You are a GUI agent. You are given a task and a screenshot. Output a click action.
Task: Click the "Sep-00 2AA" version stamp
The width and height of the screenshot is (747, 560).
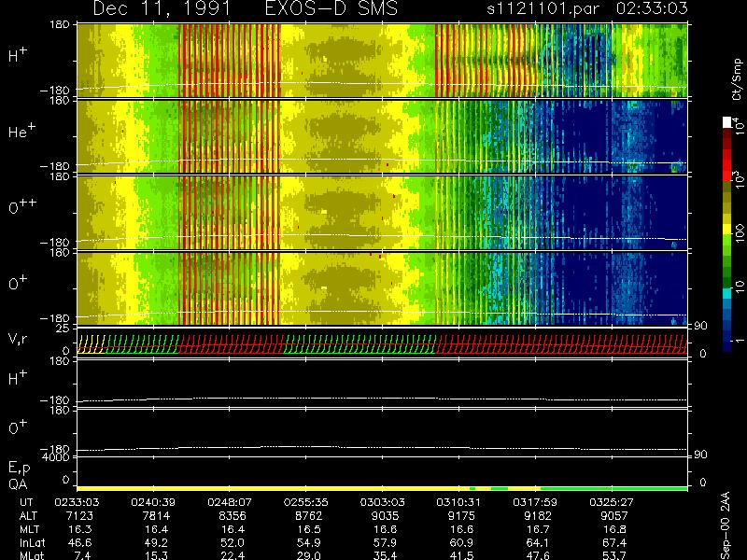[726, 525]
